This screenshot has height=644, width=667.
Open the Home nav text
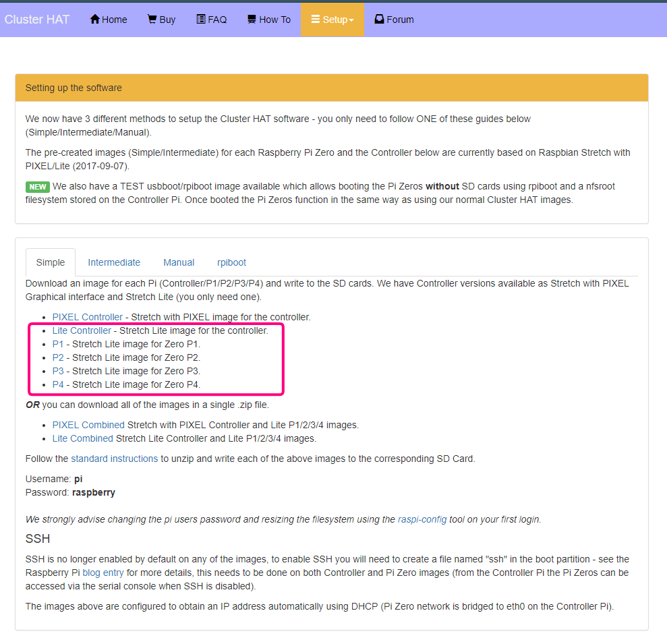pyautogui.click(x=115, y=20)
